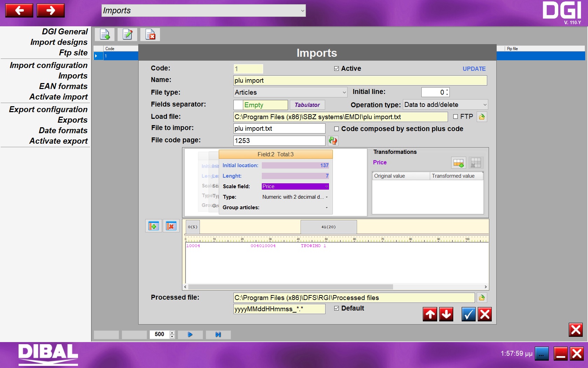Image resolution: width=588 pixels, height=368 pixels.
Task: Click the UPDATE link
Action: pyautogui.click(x=474, y=69)
